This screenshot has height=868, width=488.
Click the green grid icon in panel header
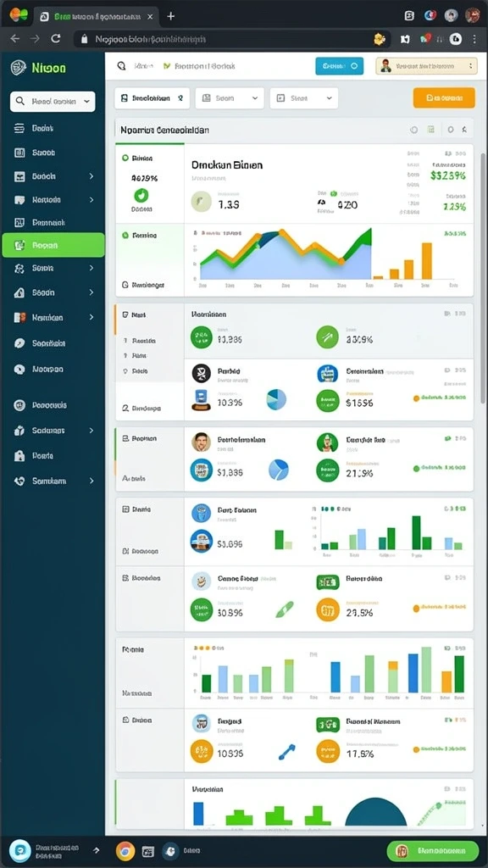click(x=431, y=130)
